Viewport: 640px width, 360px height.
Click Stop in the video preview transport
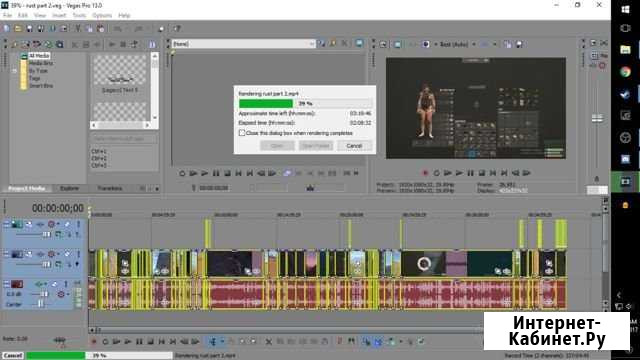click(x=482, y=173)
